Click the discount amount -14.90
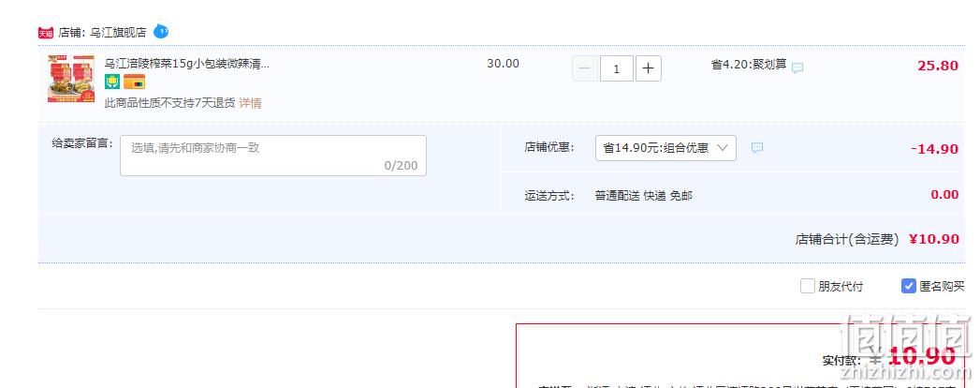 pyautogui.click(x=934, y=149)
